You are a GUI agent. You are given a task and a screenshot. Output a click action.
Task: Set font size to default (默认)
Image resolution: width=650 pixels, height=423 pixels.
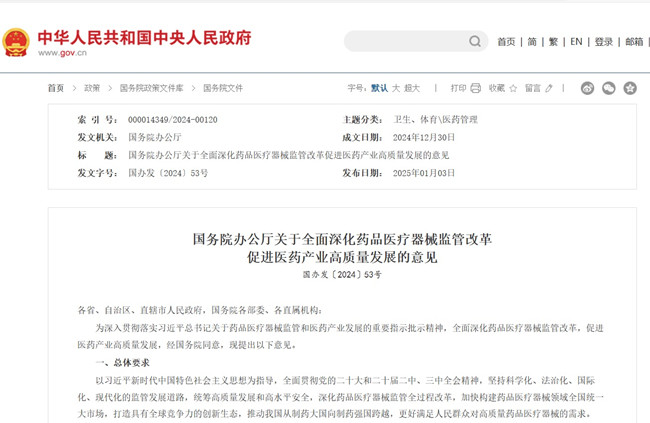point(379,88)
